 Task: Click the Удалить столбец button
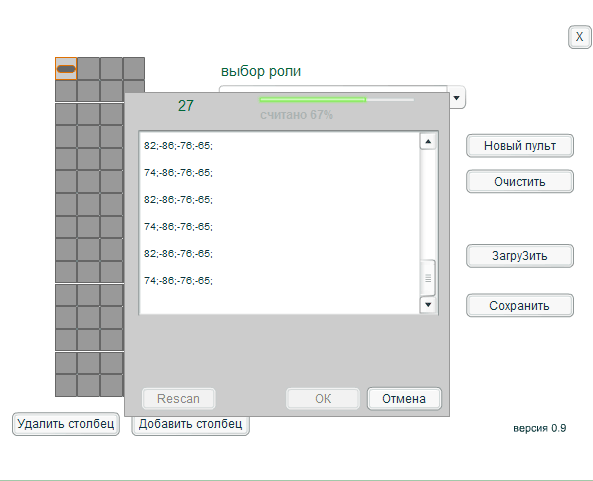tap(66, 424)
